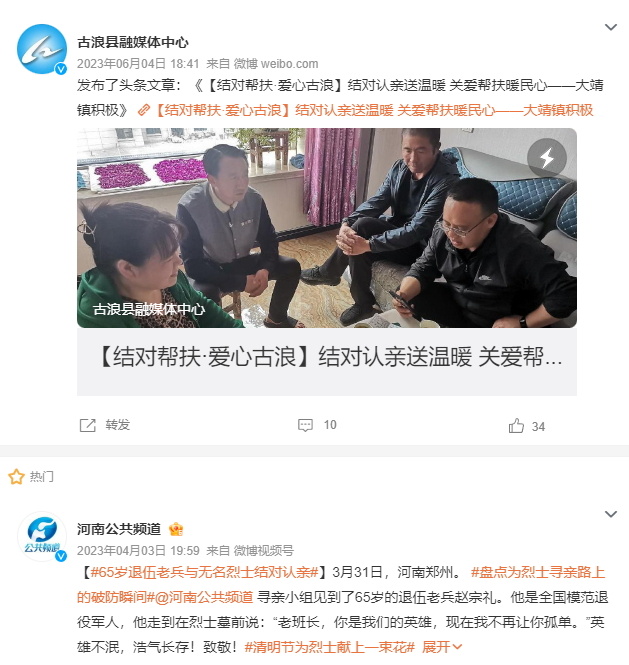
Task: Click the 2023年06月04日 18:41 timestamp
Action: click(x=138, y=64)
